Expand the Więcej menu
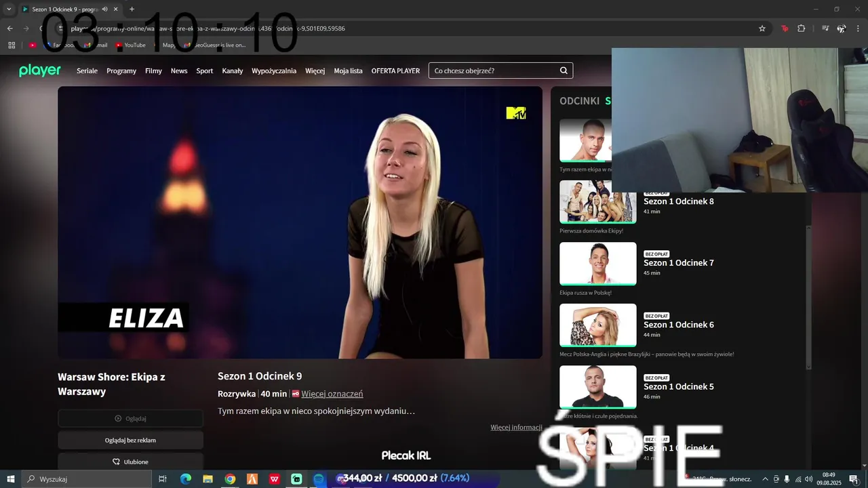This screenshot has height=488, width=868. tap(315, 70)
